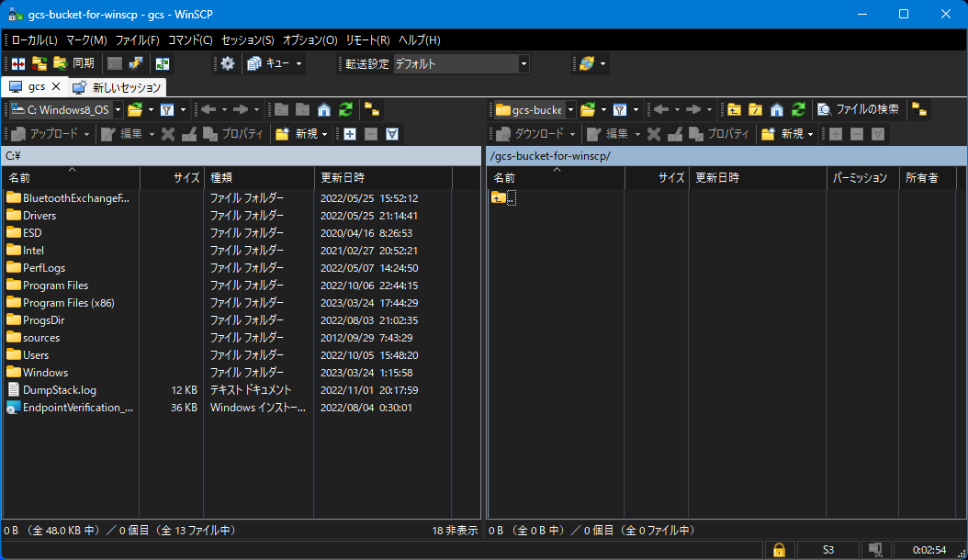Open the オプション(O) menu

point(310,40)
